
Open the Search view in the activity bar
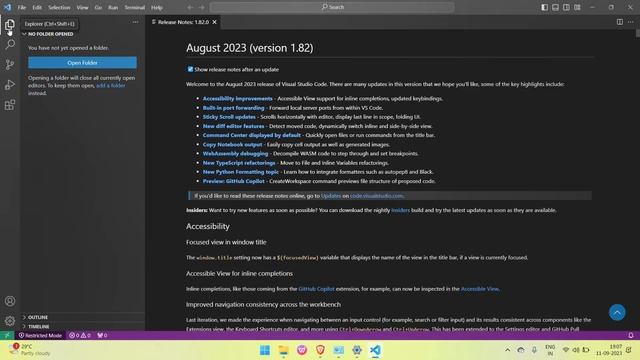pos(10,44)
